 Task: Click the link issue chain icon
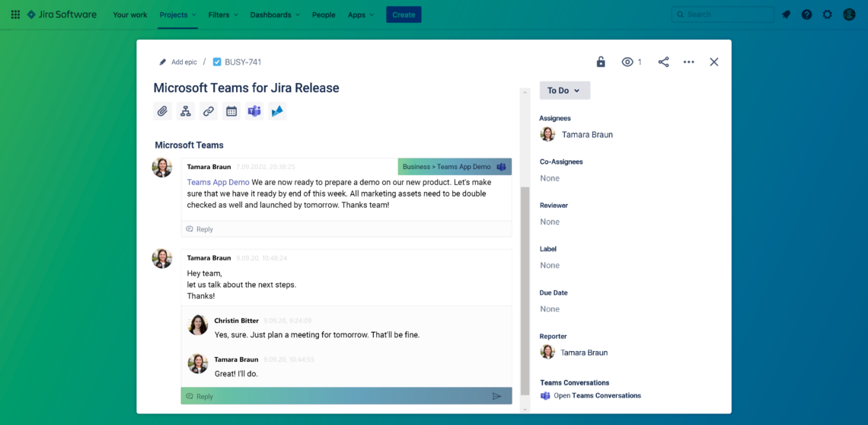(208, 111)
